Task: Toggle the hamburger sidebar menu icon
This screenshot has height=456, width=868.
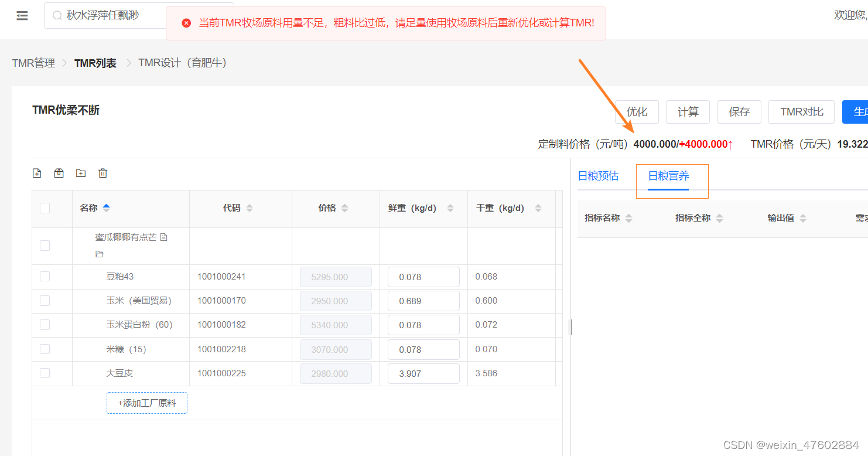Action: tap(22, 16)
